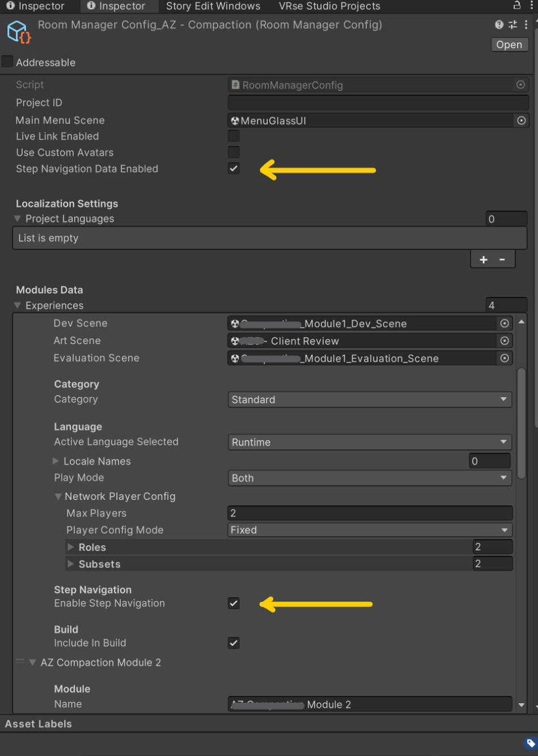Toggle the Addressable checkbox
Viewport: 538px width, 756px height.
pos(7,62)
